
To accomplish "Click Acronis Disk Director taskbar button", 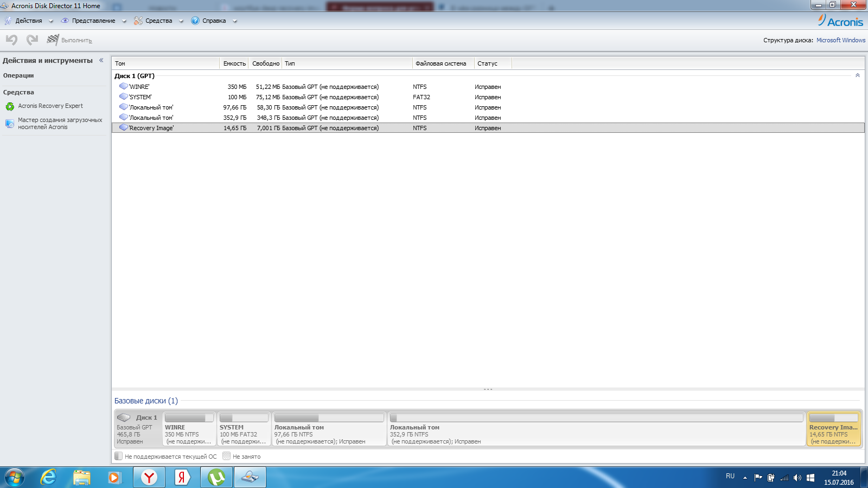I will 250,478.
